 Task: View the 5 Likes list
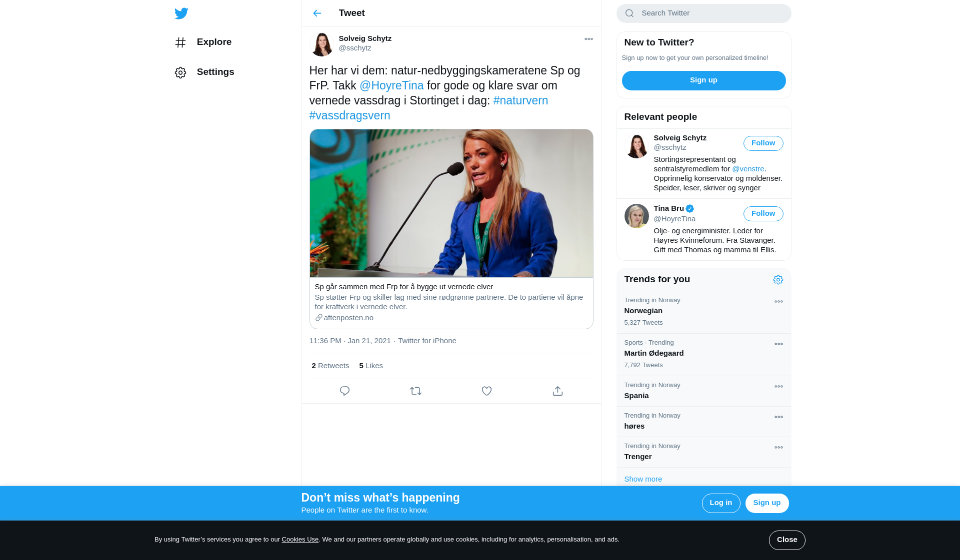coord(371,366)
